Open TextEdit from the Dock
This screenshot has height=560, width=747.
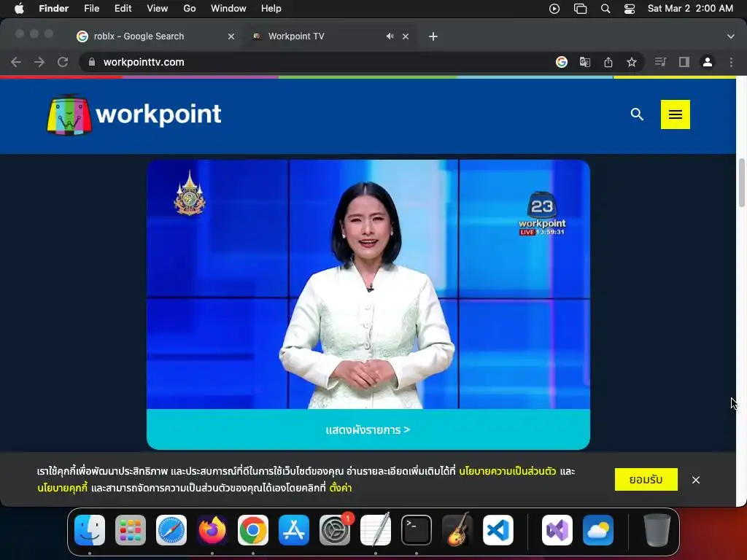pyautogui.click(x=376, y=530)
